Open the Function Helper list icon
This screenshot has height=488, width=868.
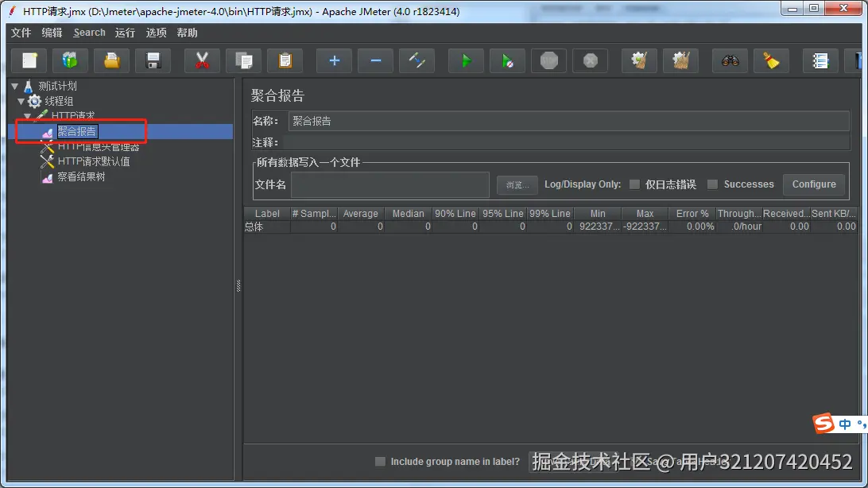click(x=820, y=60)
